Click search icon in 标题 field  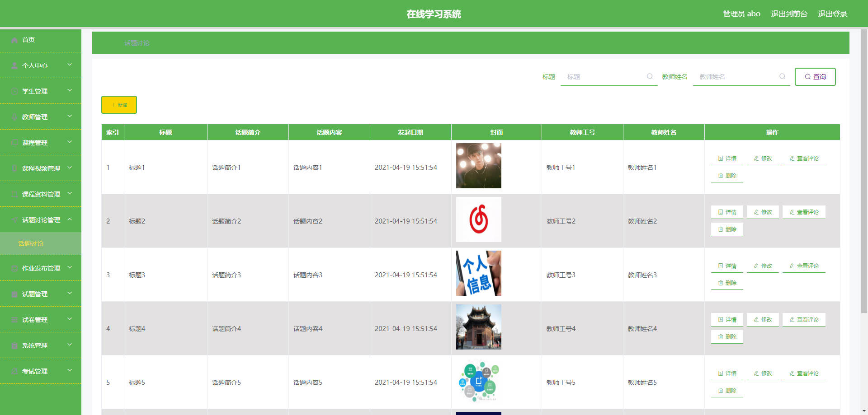[x=650, y=76]
